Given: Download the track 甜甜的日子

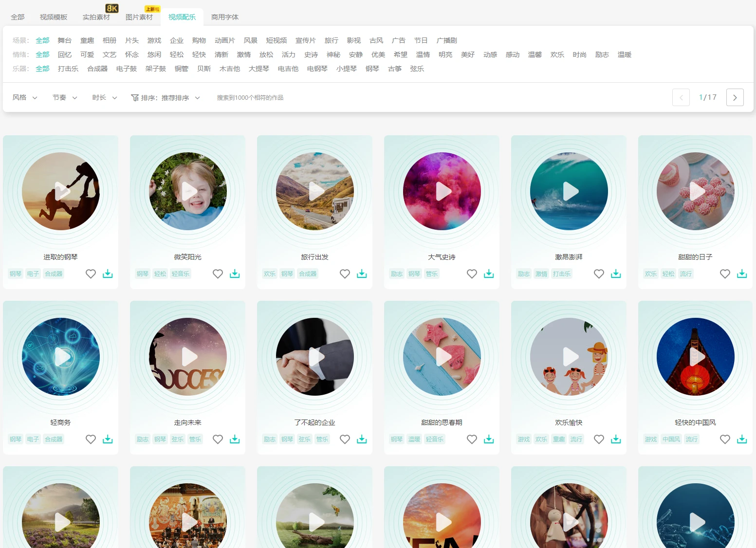Looking at the screenshot, I should pos(742,274).
